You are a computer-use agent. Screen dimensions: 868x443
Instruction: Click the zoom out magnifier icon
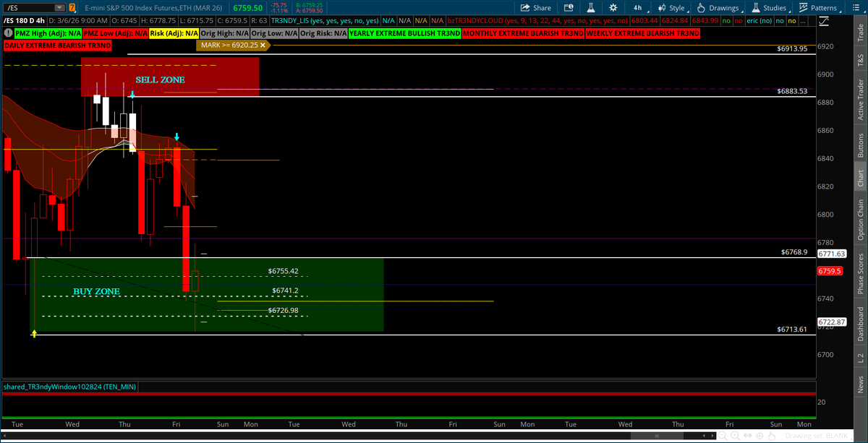pos(723,436)
